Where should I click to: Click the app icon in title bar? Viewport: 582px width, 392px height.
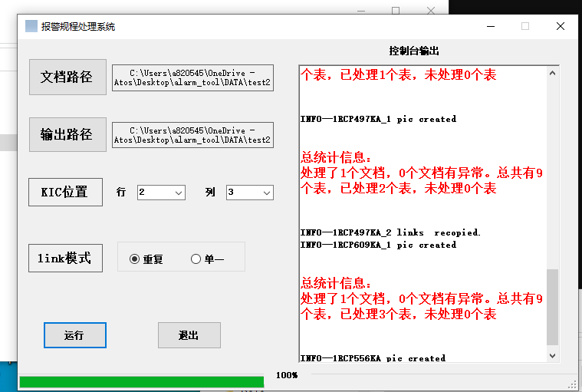click(31, 26)
